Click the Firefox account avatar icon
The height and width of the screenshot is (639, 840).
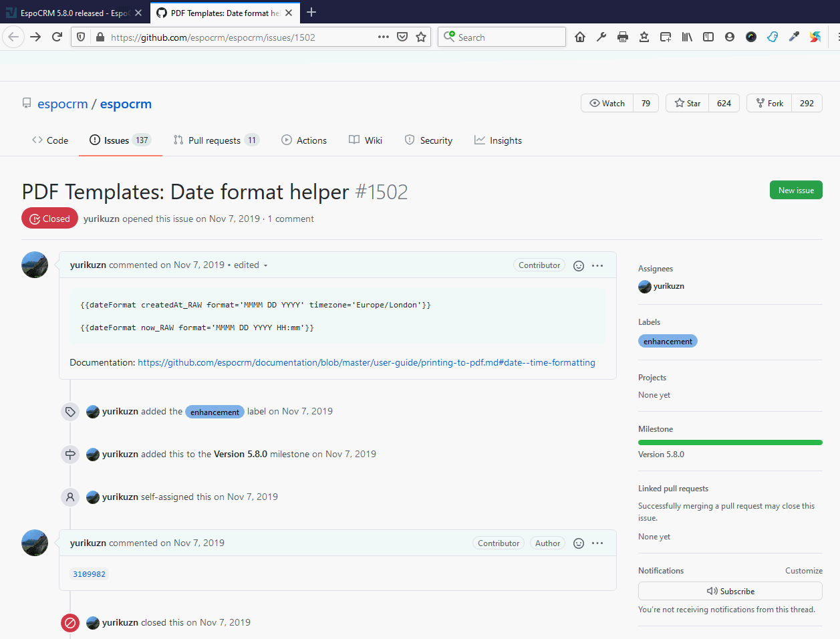tap(730, 37)
